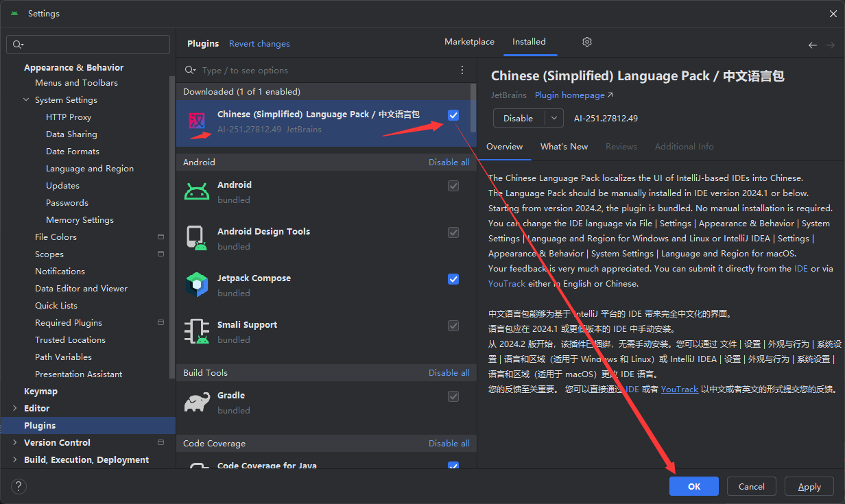Click the Disable plugin button
Screen dimensions: 845x504
point(519,118)
